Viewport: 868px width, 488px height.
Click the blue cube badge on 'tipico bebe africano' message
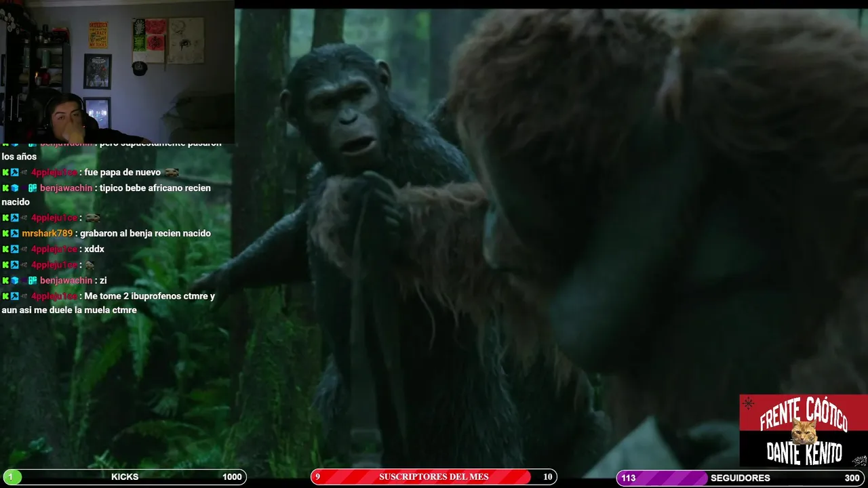(x=15, y=188)
